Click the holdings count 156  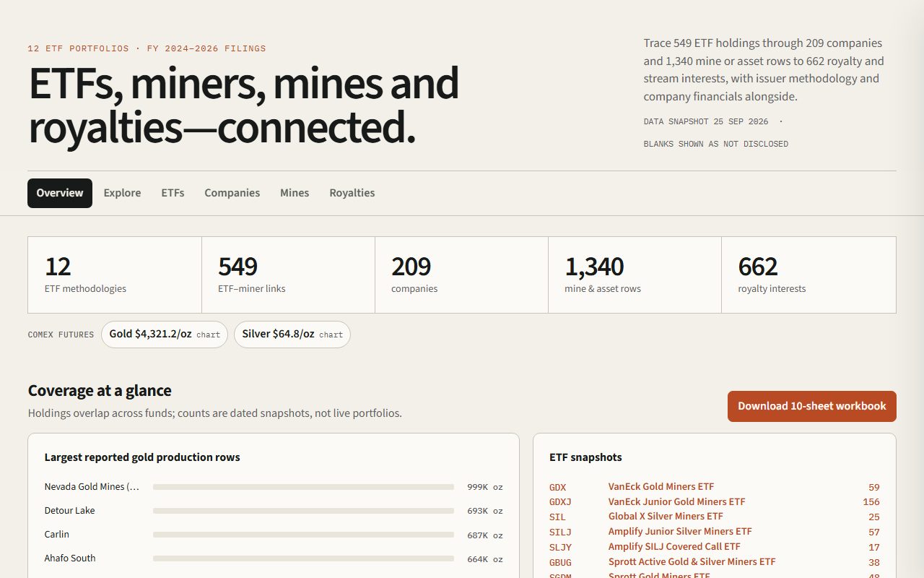pyautogui.click(x=871, y=502)
